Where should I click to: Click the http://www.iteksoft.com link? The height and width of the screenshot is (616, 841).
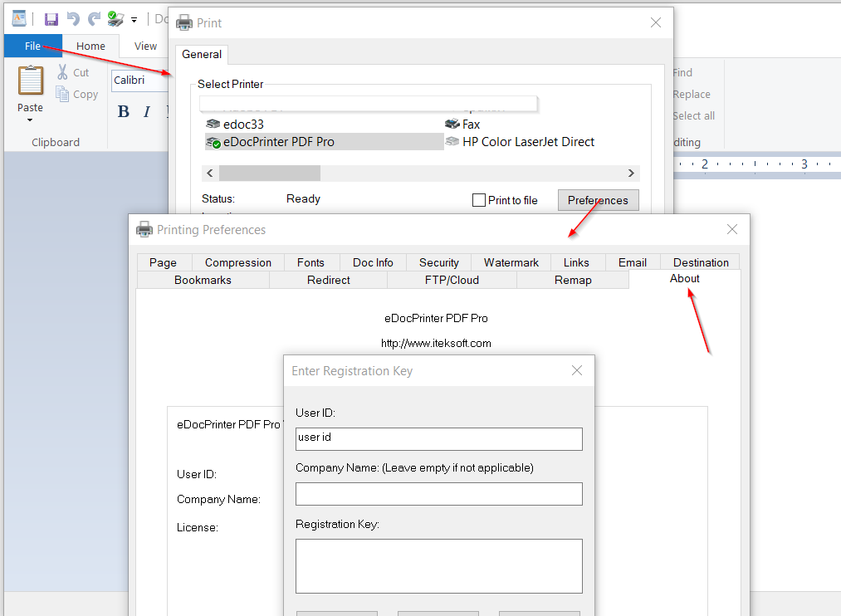click(x=436, y=343)
